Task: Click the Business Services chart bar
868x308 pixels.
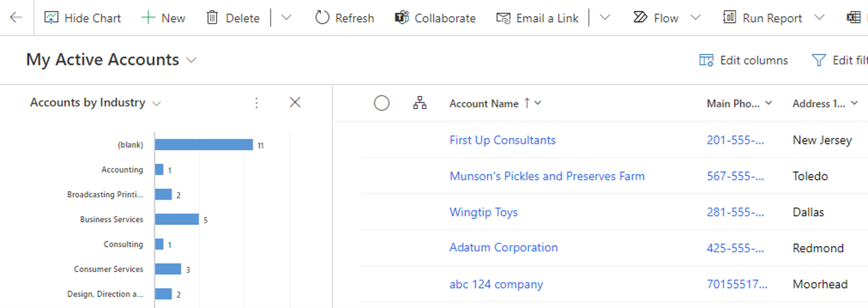Action: coord(177,219)
